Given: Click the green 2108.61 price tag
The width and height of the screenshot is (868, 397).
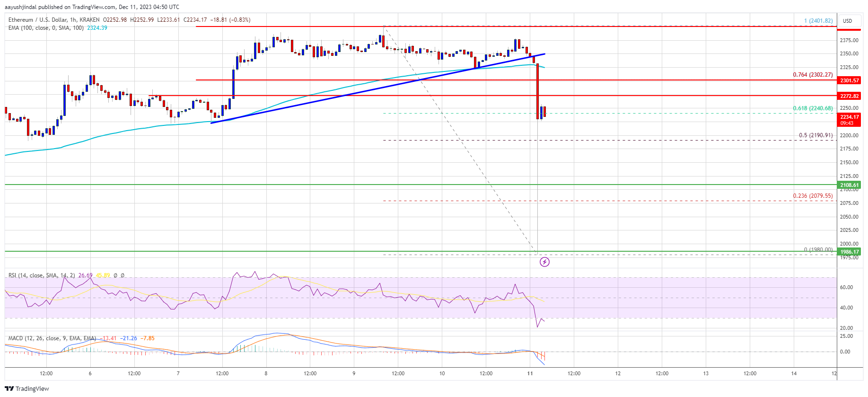Looking at the screenshot, I should [x=849, y=185].
